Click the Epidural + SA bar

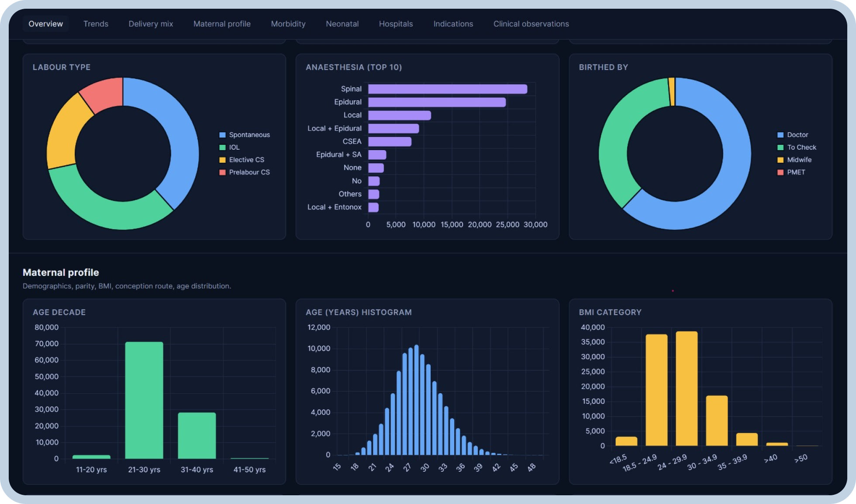coord(377,154)
